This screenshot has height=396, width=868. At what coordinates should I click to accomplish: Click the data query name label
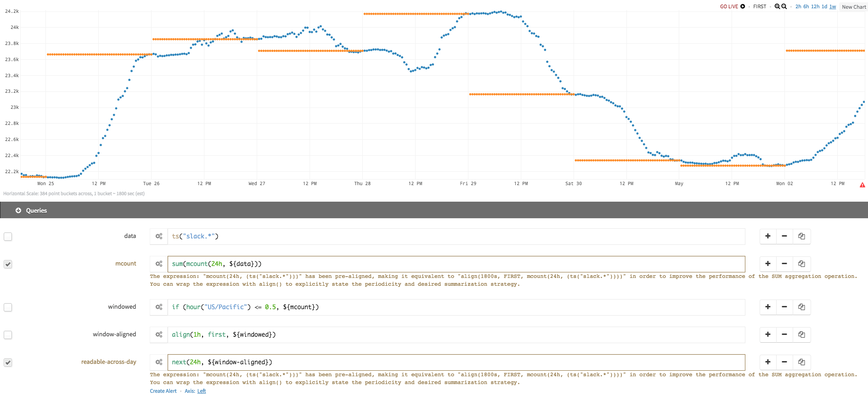[x=130, y=236]
